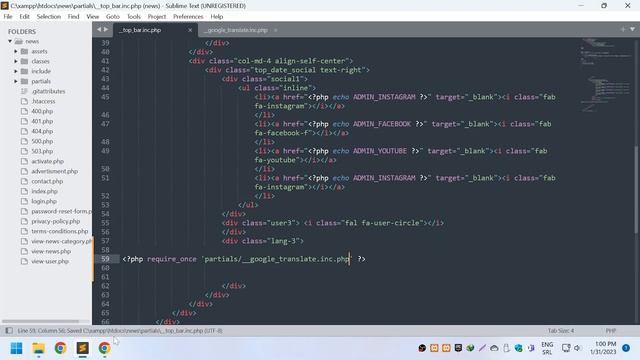Click the editor vertical scrollbar

tap(636, 190)
